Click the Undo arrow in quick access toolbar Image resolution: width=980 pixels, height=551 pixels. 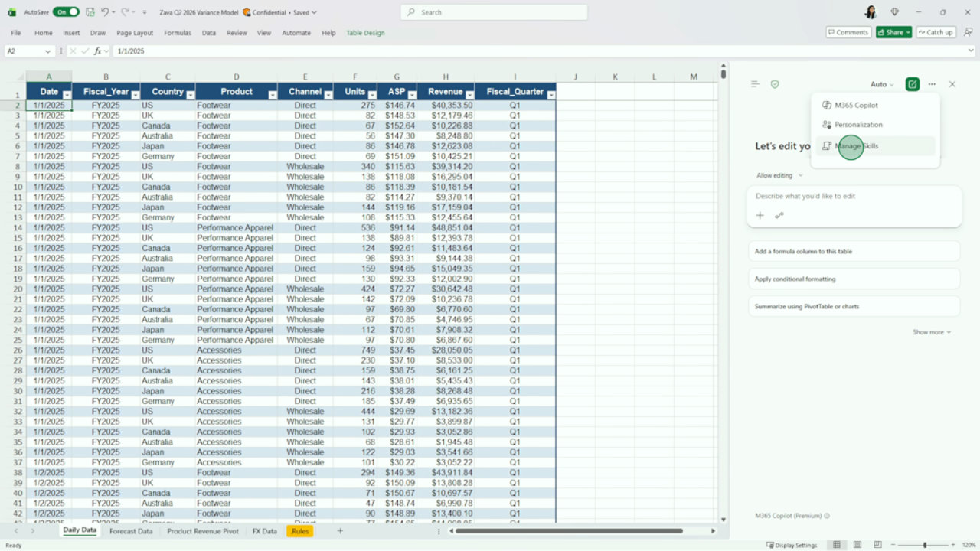[x=106, y=12]
